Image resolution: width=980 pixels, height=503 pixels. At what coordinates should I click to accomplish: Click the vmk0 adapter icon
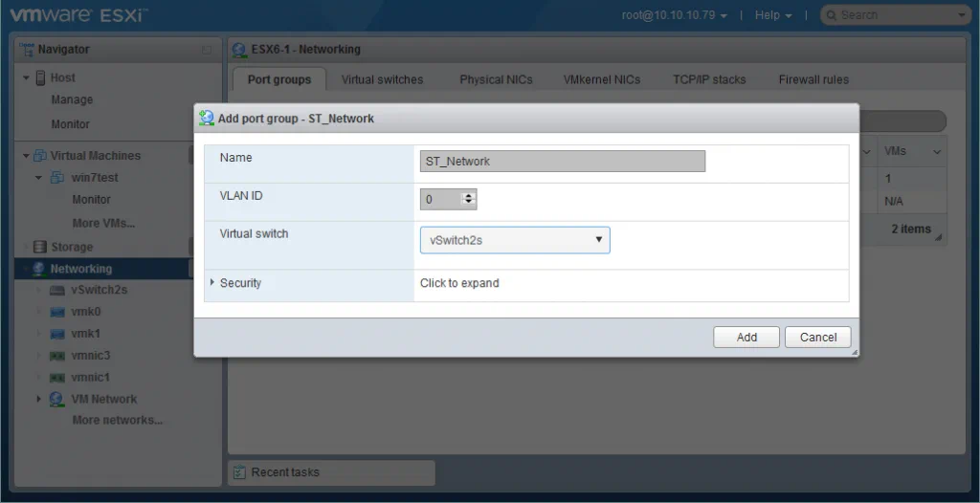pos(56,312)
